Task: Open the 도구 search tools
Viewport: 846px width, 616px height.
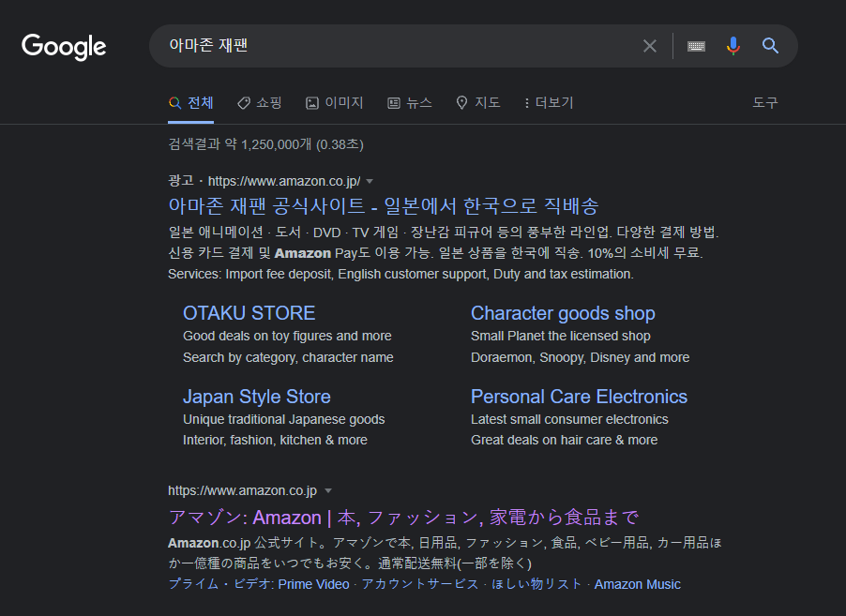Action: click(765, 102)
